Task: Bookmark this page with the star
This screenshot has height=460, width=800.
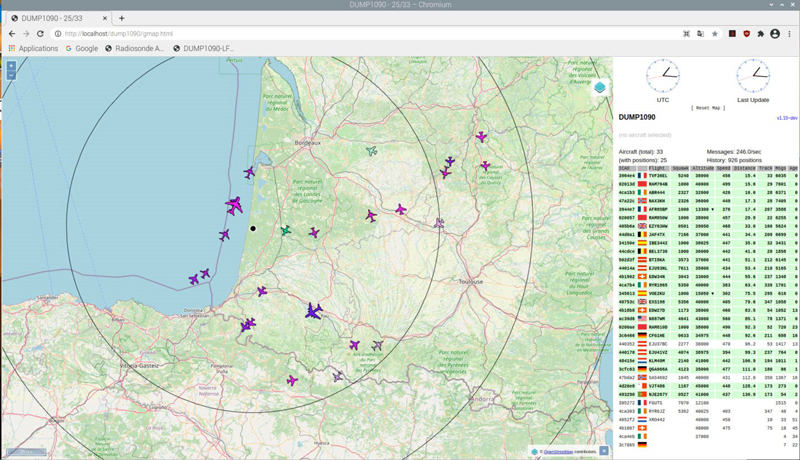Action: (715, 34)
